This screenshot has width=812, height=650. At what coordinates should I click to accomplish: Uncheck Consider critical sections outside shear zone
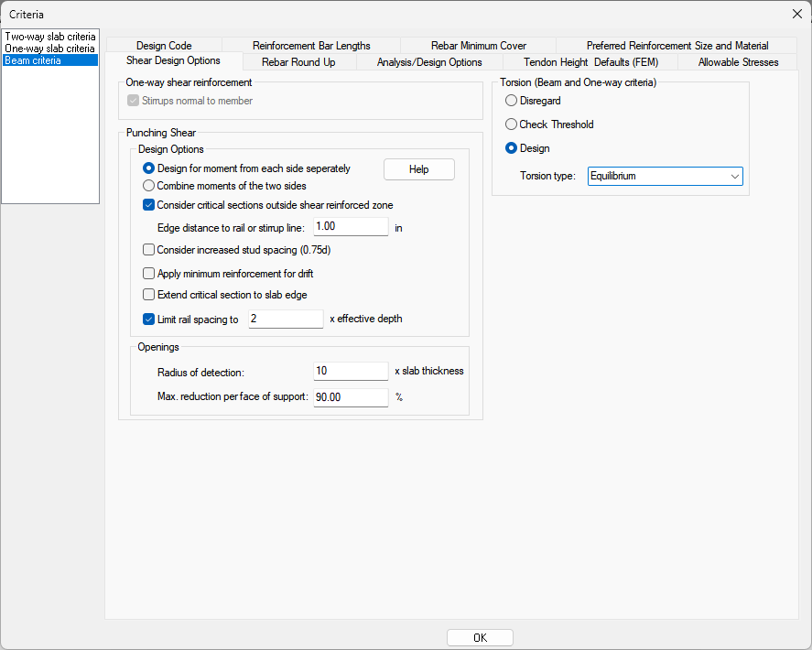pyautogui.click(x=149, y=205)
